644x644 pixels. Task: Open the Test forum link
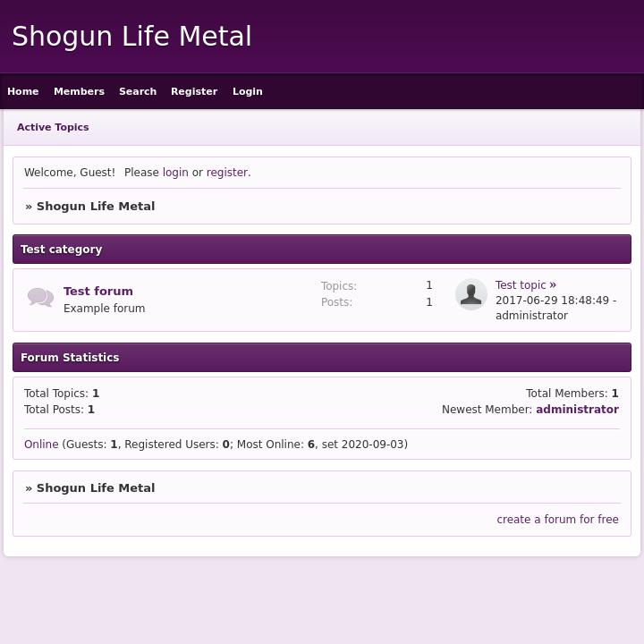pyautogui.click(x=98, y=291)
